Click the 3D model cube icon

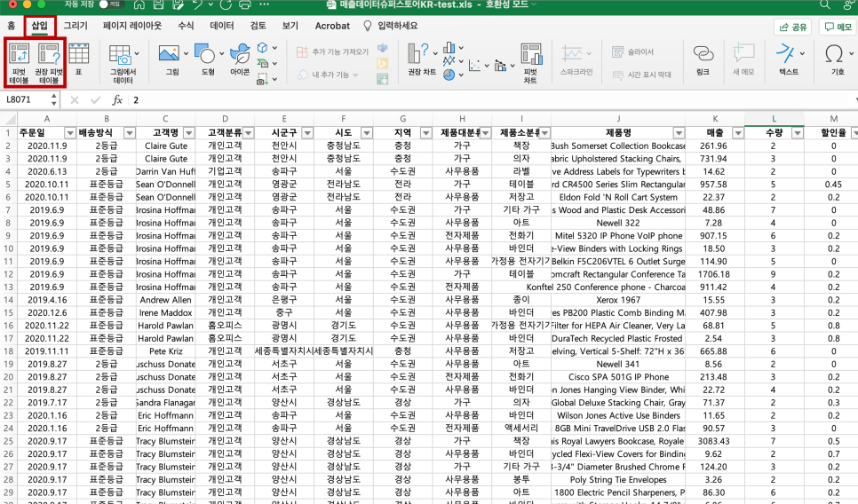coord(263,48)
